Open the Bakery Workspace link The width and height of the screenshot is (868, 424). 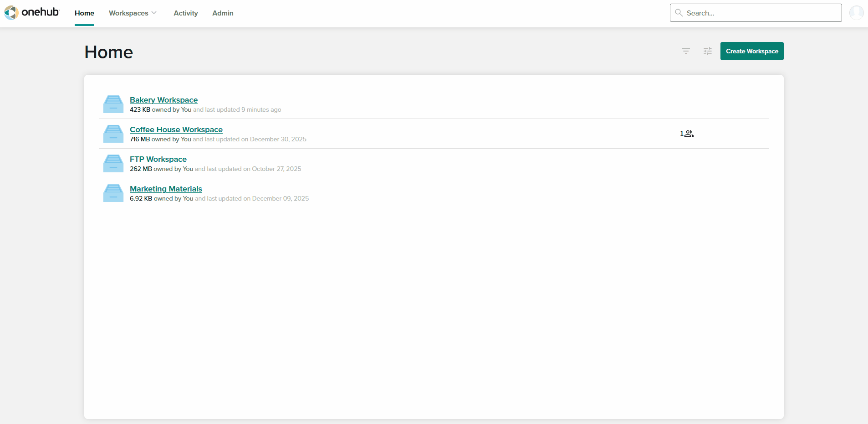[x=163, y=100]
